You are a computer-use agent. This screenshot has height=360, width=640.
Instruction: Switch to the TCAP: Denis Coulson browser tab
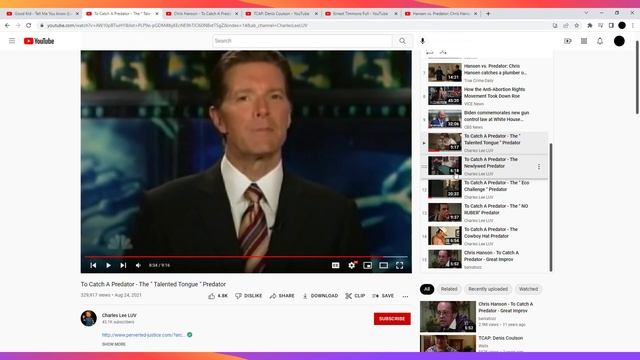282,13
